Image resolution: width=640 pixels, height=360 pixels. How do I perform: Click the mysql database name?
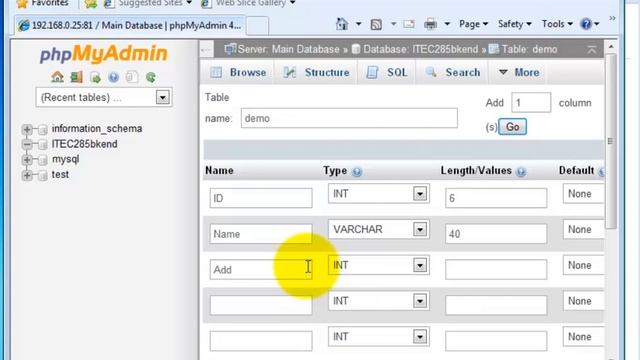pyautogui.click(x=65, y=159)
